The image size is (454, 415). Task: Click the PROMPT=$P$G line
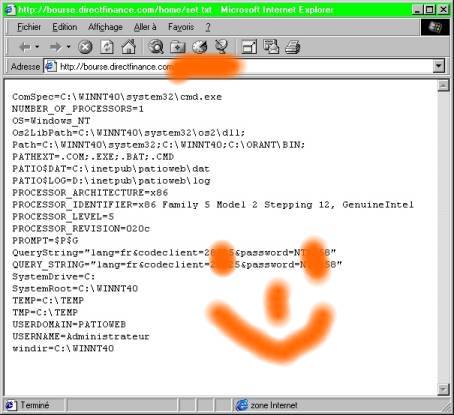[45, 240]
